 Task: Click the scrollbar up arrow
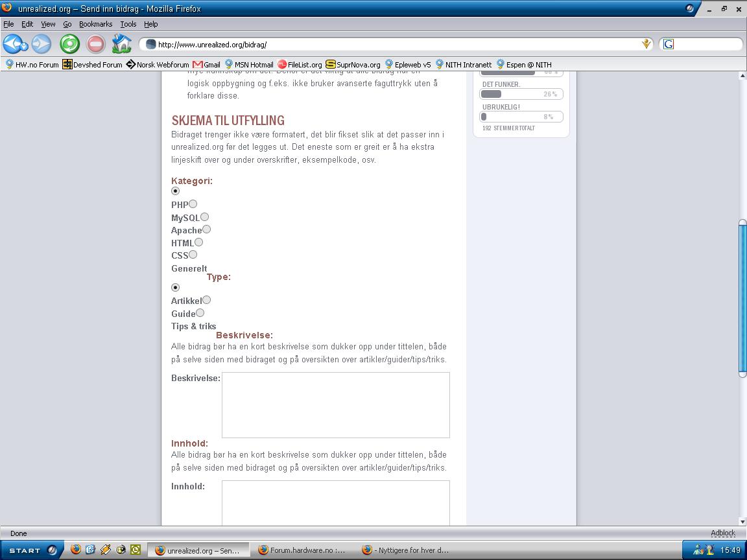742,76
